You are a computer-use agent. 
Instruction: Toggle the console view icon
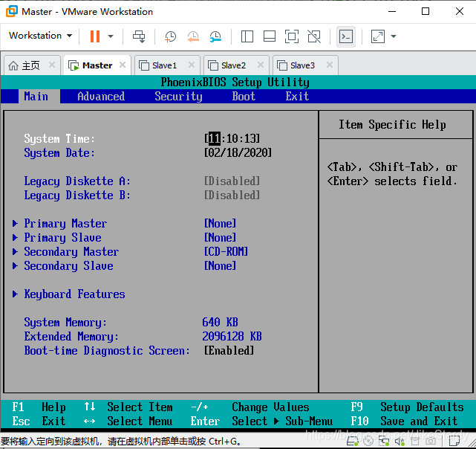346,36
